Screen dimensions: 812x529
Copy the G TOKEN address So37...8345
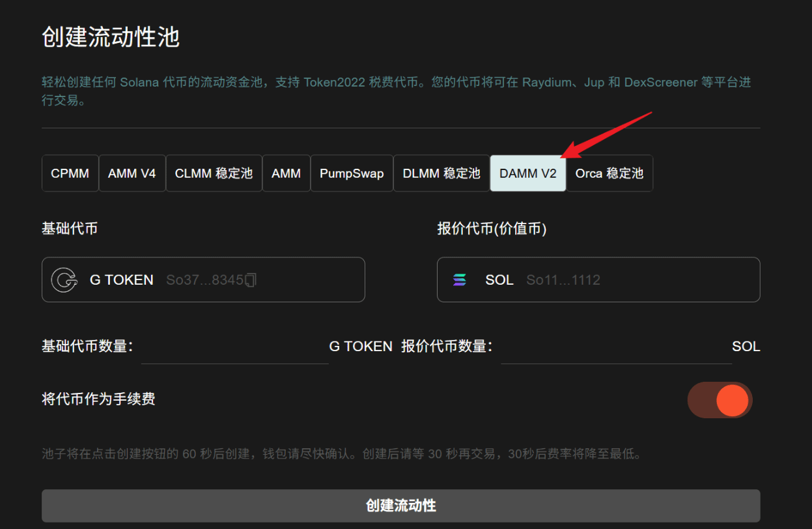point(251,280)
